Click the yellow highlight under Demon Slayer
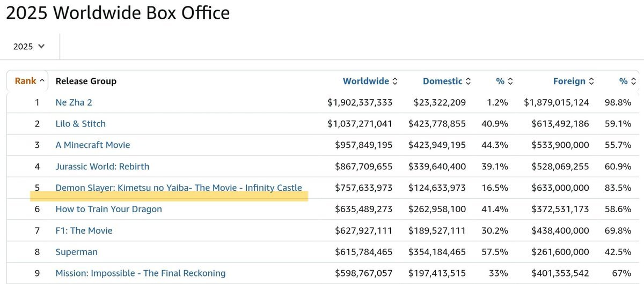The height and width of the screenshot is (284, 644). [169, 197]
